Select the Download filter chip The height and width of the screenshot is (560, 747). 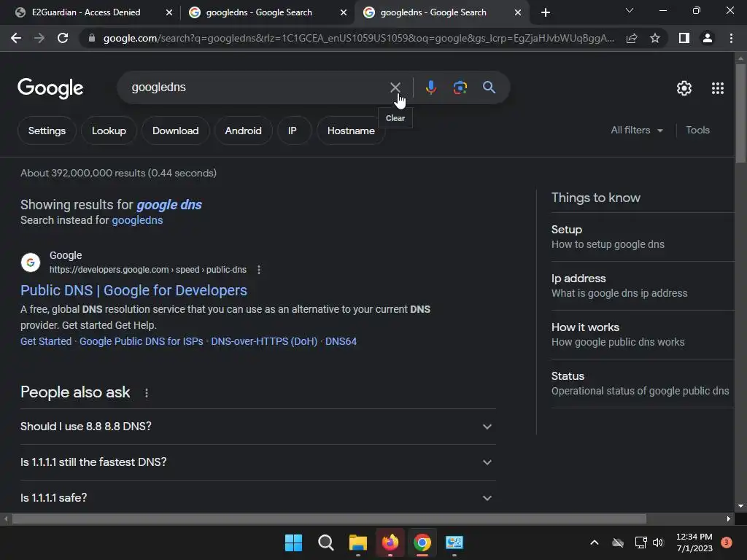pyautogui.click(x=175, y=131)
